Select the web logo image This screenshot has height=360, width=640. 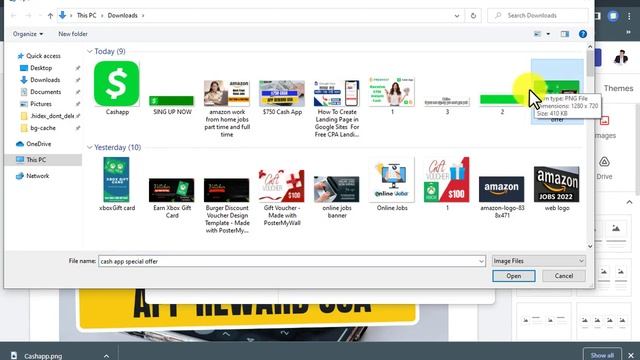(x=557, y=189)
